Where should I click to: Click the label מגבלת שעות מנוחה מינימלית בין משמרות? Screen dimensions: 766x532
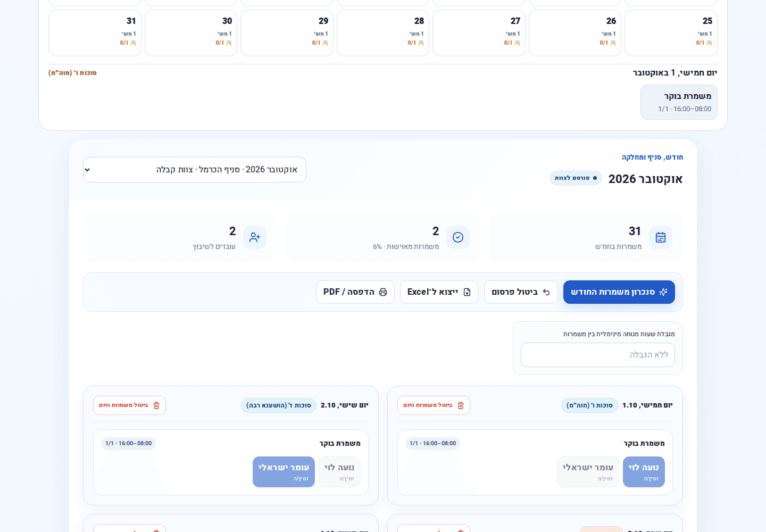tap(619, 334)
